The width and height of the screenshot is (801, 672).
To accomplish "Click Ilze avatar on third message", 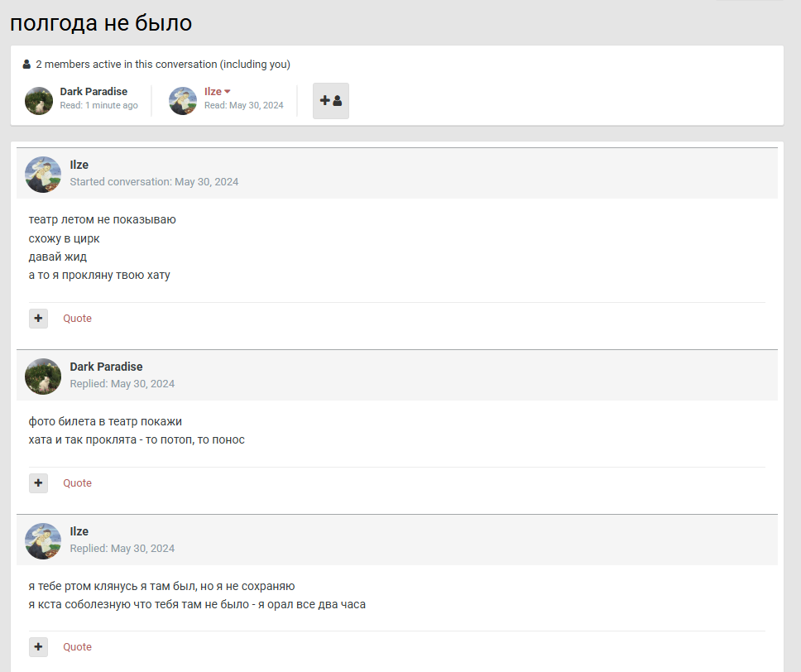I will pyautogui.click(x=43, y=541).
